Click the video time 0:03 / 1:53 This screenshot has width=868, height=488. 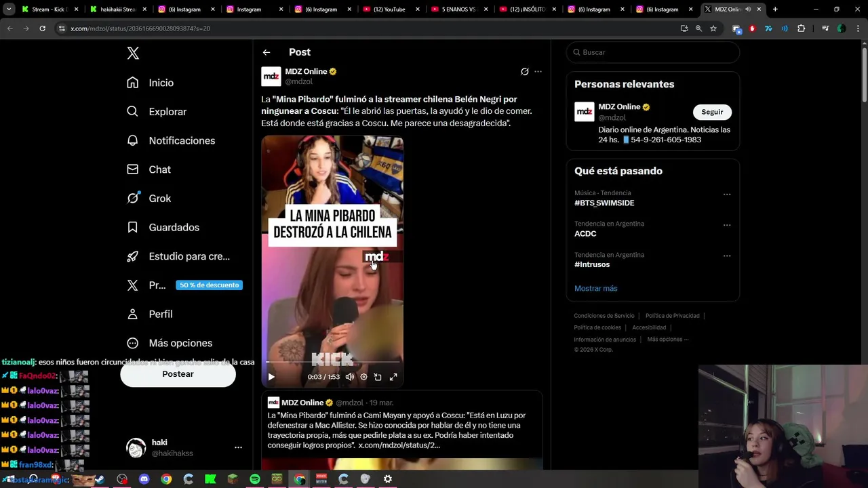tap(323, 377)
